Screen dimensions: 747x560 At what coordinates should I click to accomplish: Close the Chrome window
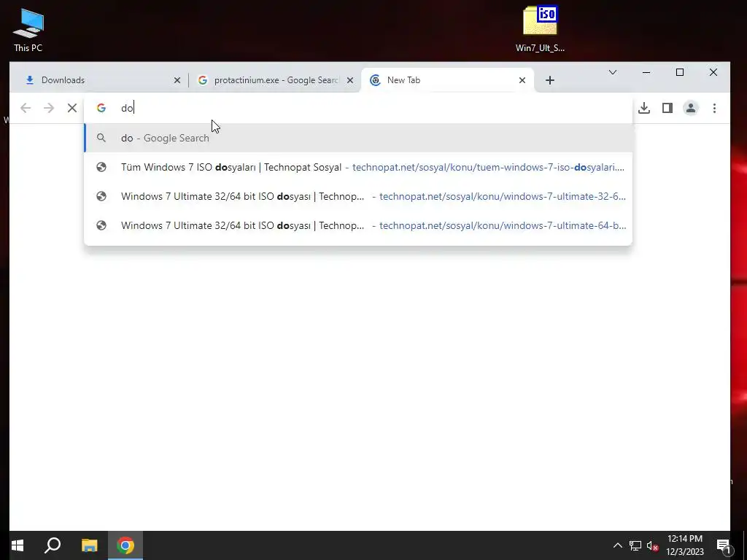[x=713, y=72]
